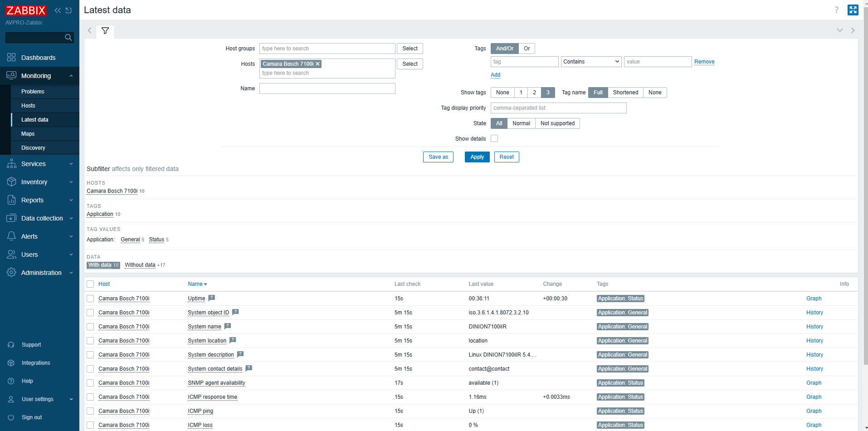This screenshot has height=431, width=868.
Task: Enable the Show details checkbox
Action: coord(494,138)
